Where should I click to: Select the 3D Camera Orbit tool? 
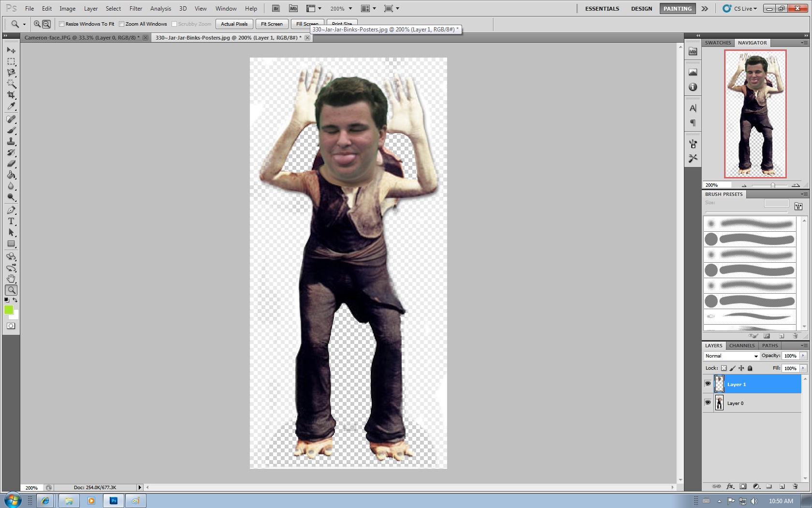(11, 268)
